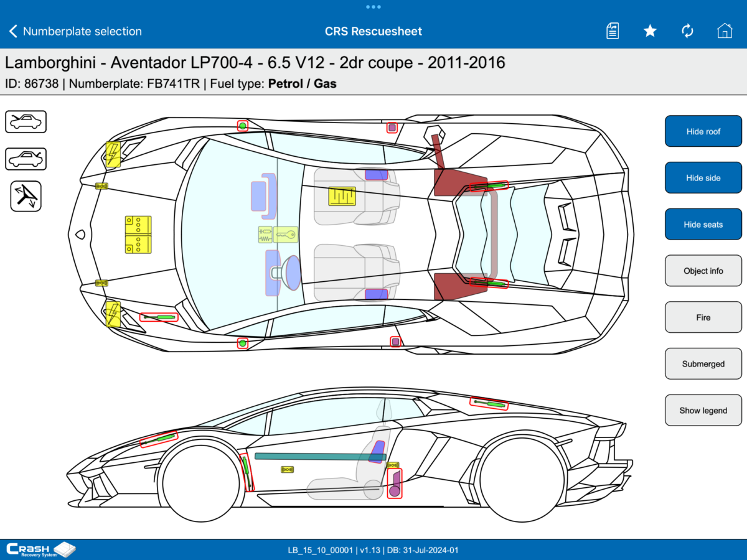The image size is (747, 560).
Task: Toggle Hide side view
Action: [x=703, y=178]
